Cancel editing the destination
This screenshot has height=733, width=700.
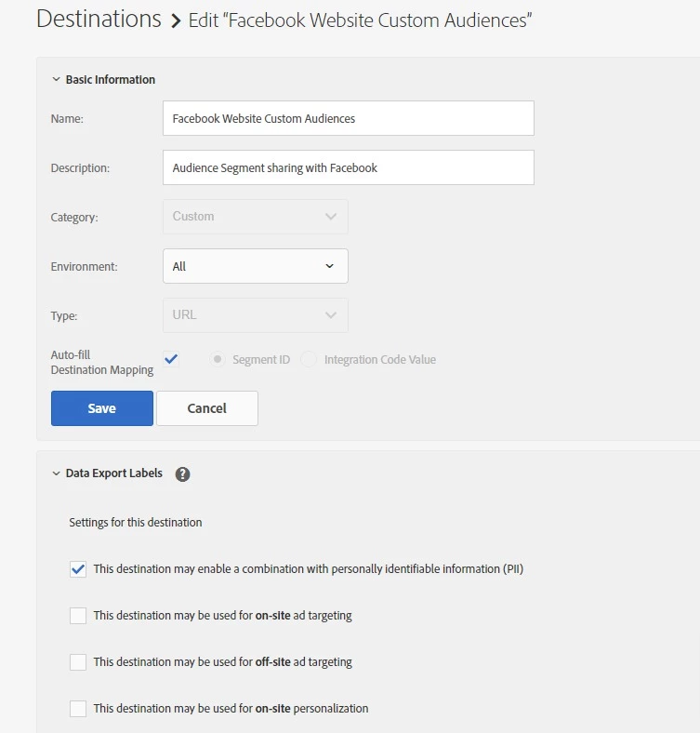point(207,408)
